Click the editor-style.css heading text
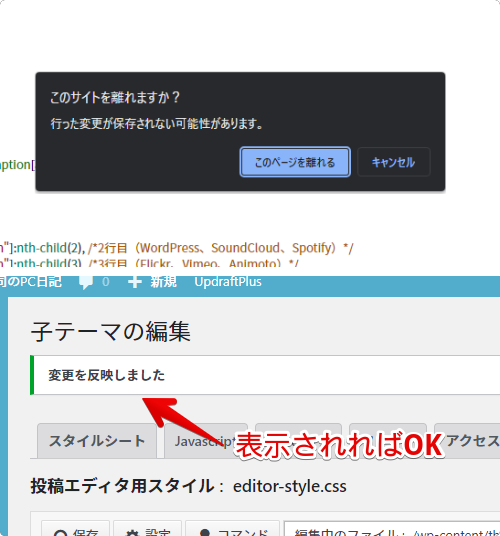The width and height of the screenshot is (500, 536). click(289, 486)
